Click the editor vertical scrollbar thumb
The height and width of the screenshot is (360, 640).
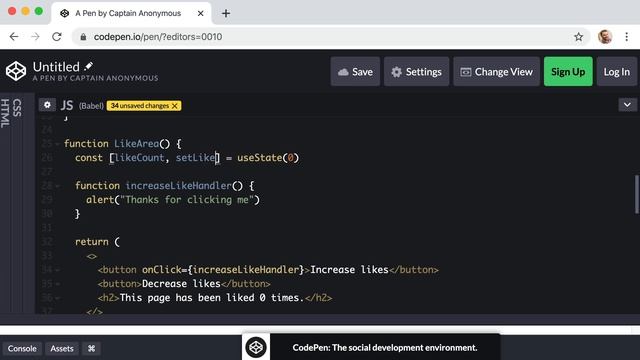coord(636,194)
